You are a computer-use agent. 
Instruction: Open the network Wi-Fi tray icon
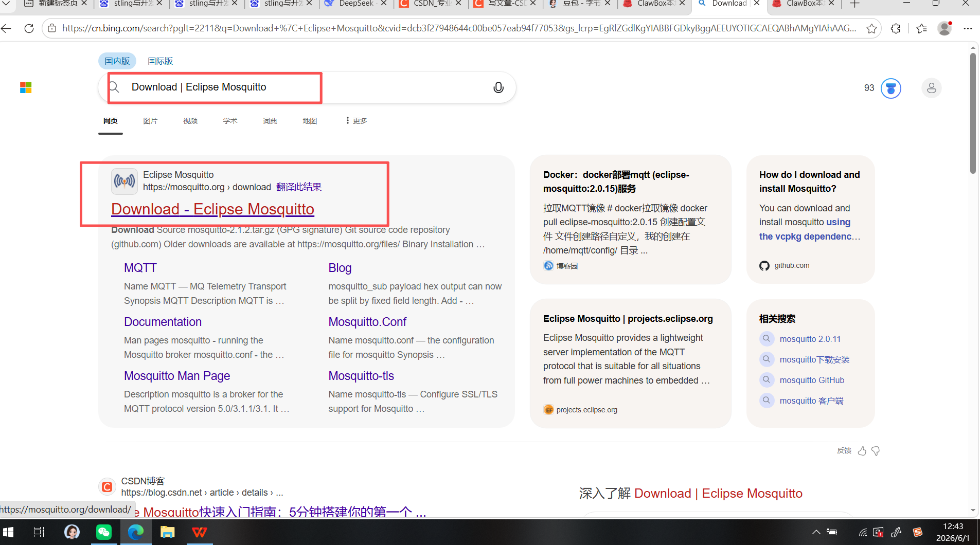coord(863,532)
